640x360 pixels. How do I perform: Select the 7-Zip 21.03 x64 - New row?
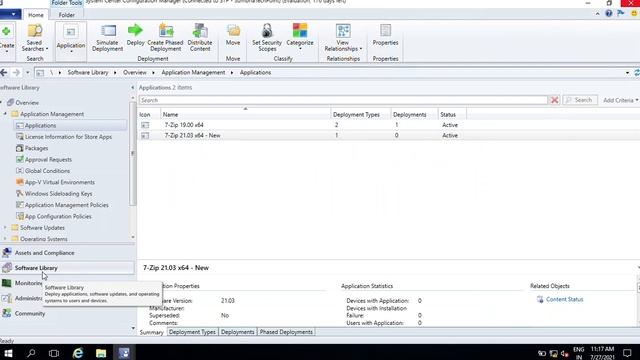pos(389,135)
